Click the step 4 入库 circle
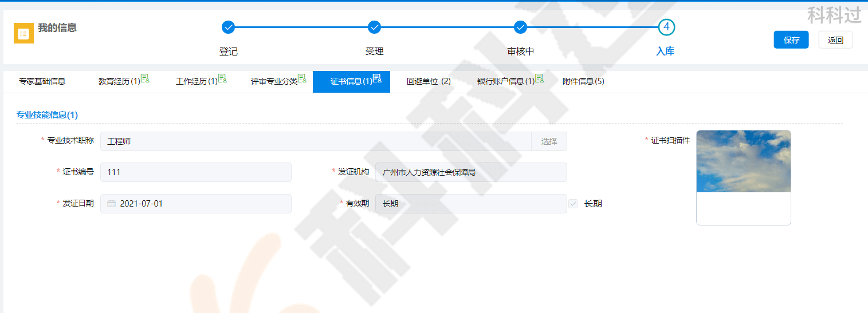 (x=666, y=27)
